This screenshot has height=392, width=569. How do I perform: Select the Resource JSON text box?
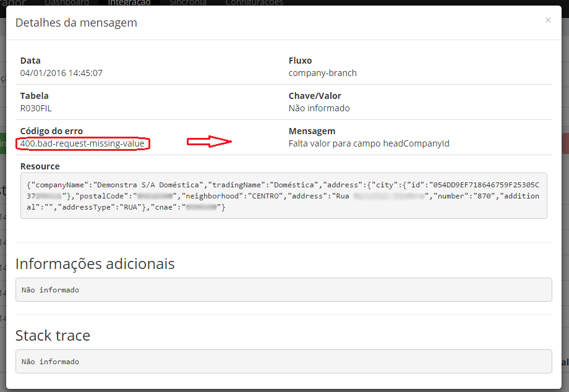(x=284, y=195)
